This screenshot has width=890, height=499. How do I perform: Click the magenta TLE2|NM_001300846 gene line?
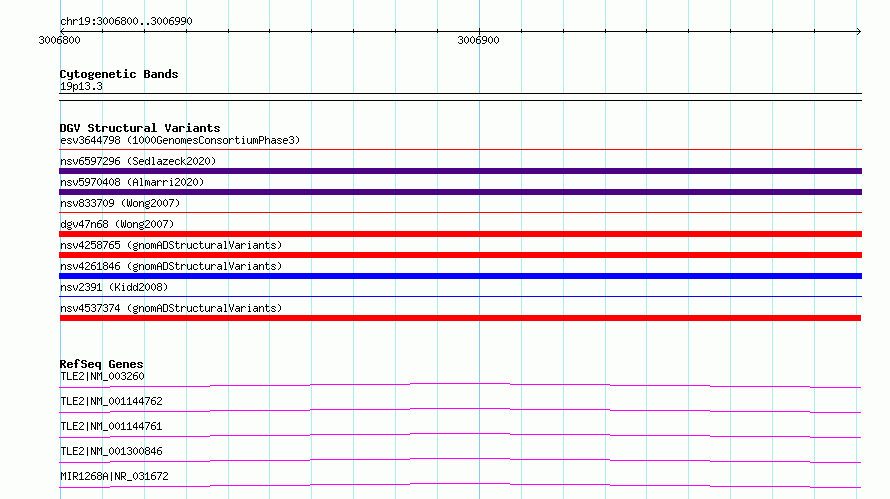460,460
